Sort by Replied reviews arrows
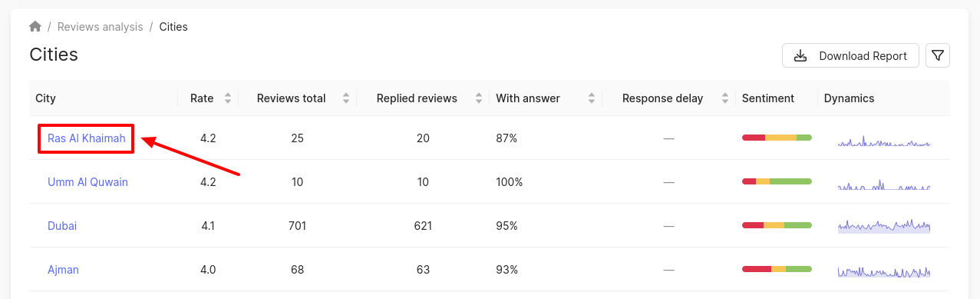The height and width of the screenshot is (299, 980). [x=479, y=98]
